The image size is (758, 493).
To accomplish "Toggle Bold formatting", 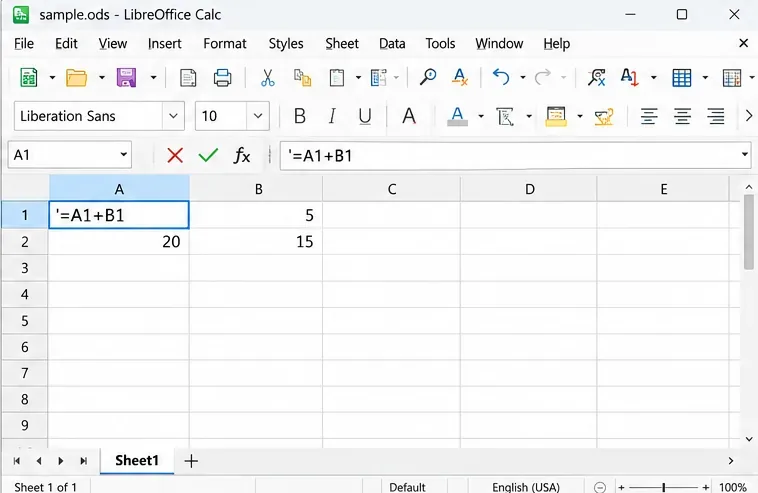I will (300, 116).
